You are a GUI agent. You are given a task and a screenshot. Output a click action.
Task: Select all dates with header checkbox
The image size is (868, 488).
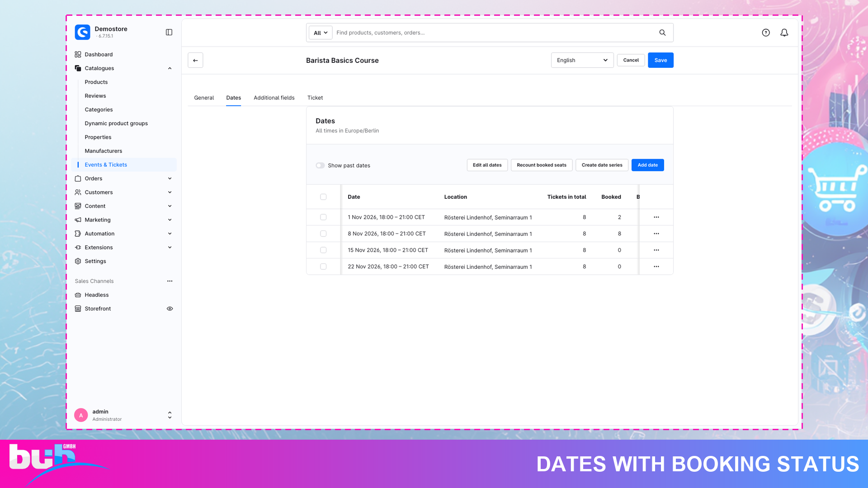[323, 197]
